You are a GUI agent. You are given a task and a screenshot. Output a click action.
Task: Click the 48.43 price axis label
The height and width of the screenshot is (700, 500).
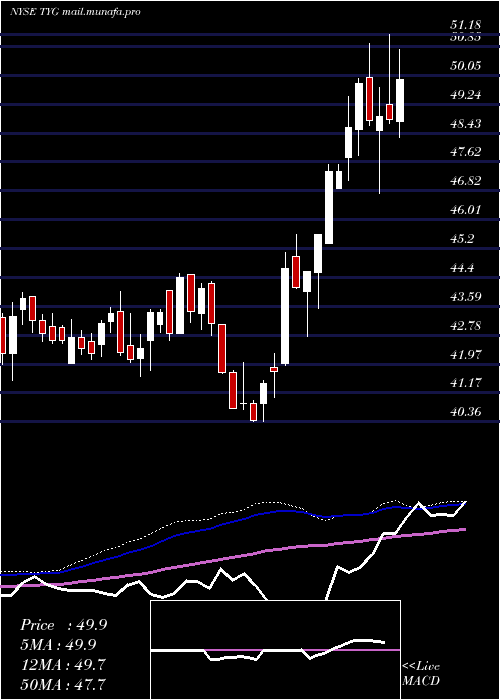[465, 123]
